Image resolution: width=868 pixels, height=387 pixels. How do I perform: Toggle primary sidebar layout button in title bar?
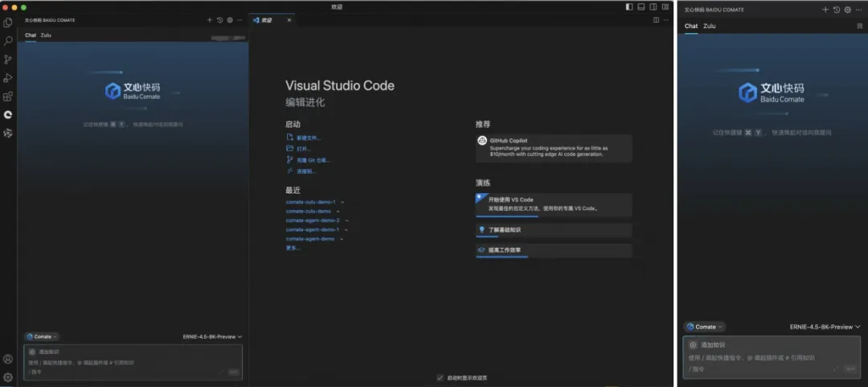[629, 6]
